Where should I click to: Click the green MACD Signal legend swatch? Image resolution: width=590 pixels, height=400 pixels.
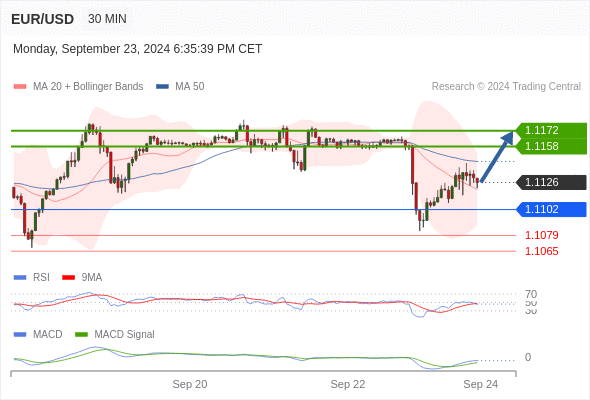(81, 335)
